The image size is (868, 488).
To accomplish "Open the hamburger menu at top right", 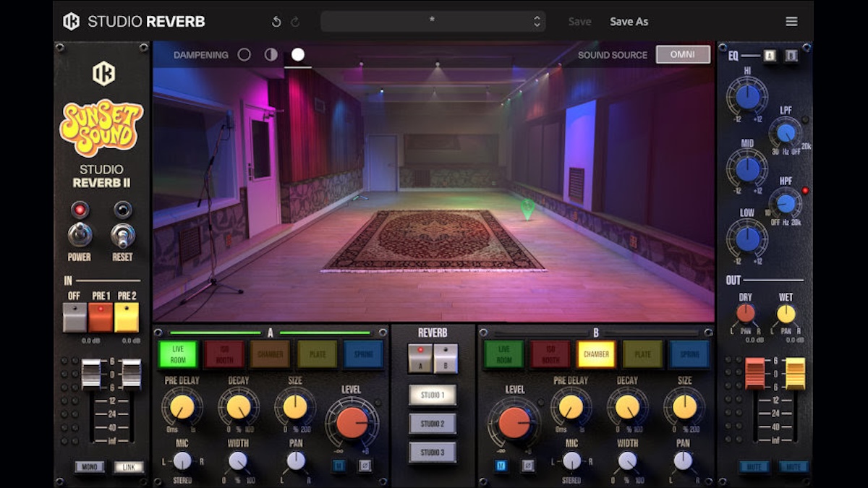I will [x=791, y=22].
